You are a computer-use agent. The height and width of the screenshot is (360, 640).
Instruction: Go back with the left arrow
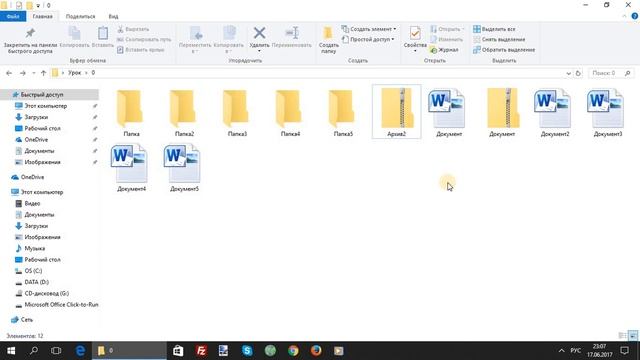tap(9, 73)
